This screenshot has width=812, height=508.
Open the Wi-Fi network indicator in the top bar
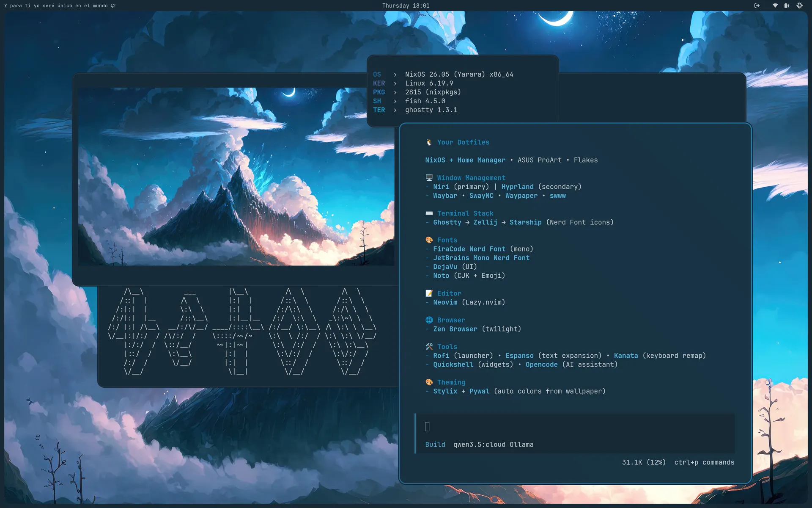pos(775,6)
